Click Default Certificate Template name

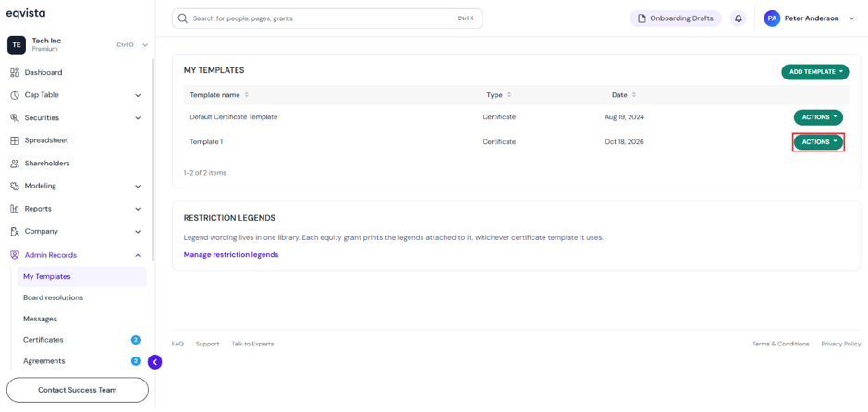pos(234,117)
